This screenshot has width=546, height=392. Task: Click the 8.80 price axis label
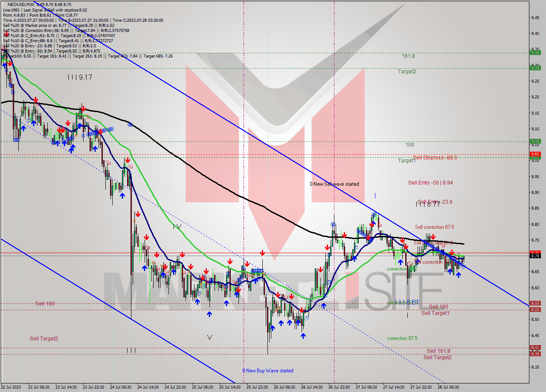coord(536,224)
